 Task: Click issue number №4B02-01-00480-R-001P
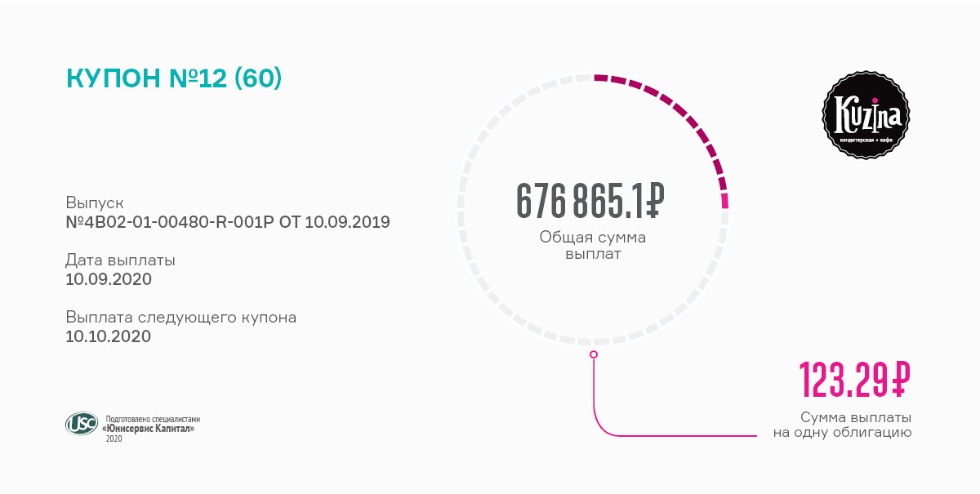point(170,222)
